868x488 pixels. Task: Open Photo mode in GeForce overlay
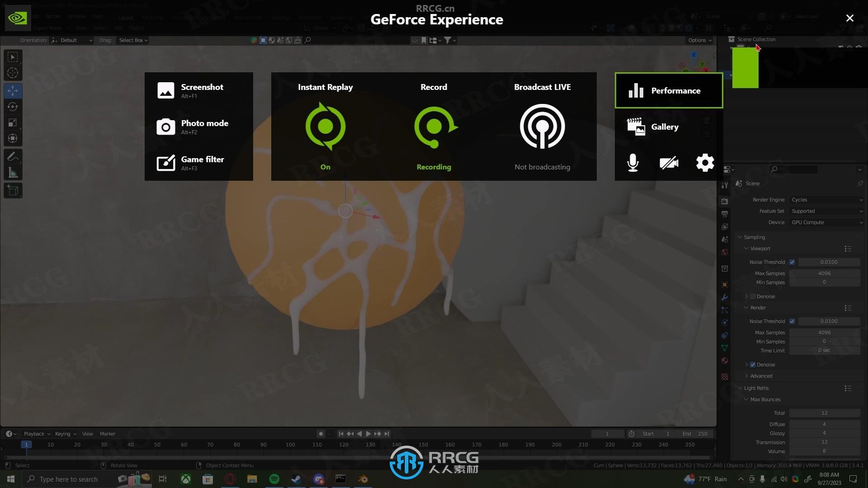pyautogui.click(x=199, y=127)
